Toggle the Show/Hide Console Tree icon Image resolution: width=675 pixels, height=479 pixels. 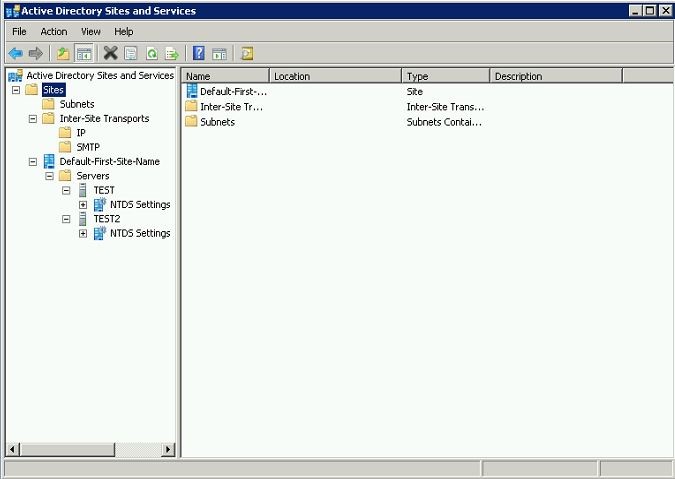84,53
